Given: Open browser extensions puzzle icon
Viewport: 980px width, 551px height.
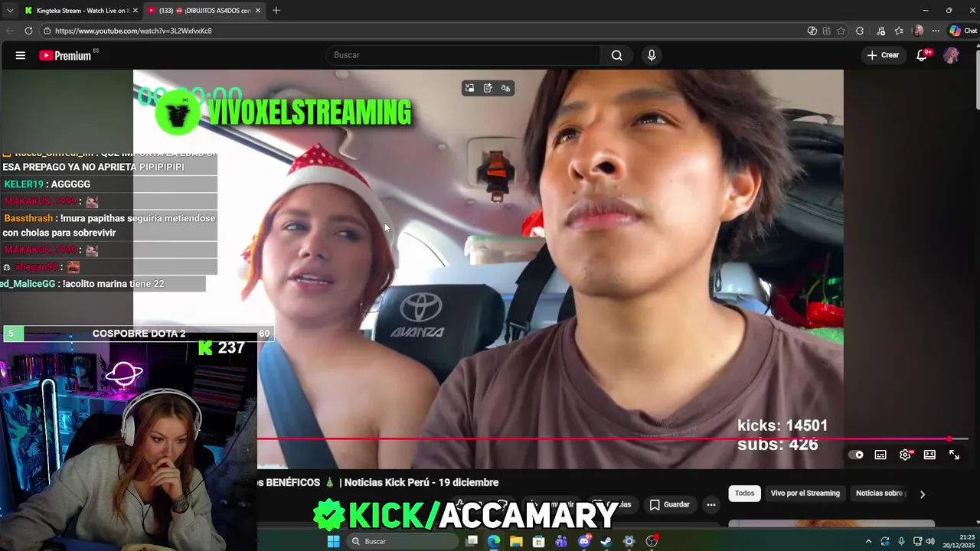Looking at the screenshot, I should (x=860, y=31).
